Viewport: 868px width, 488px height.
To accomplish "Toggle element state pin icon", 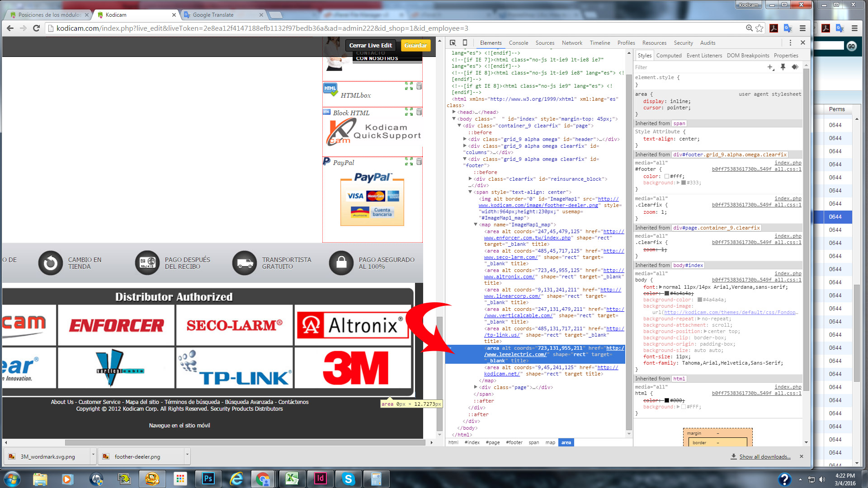I will click(783, 67).
